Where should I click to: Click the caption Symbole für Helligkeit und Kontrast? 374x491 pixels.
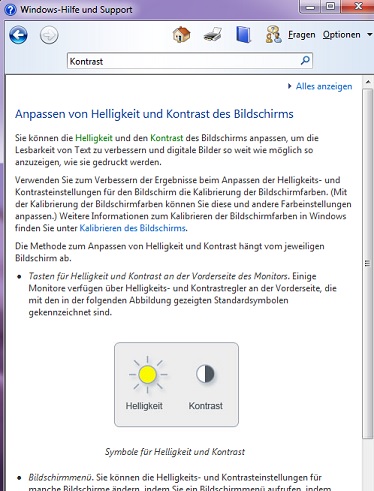[x=175, y=452]
